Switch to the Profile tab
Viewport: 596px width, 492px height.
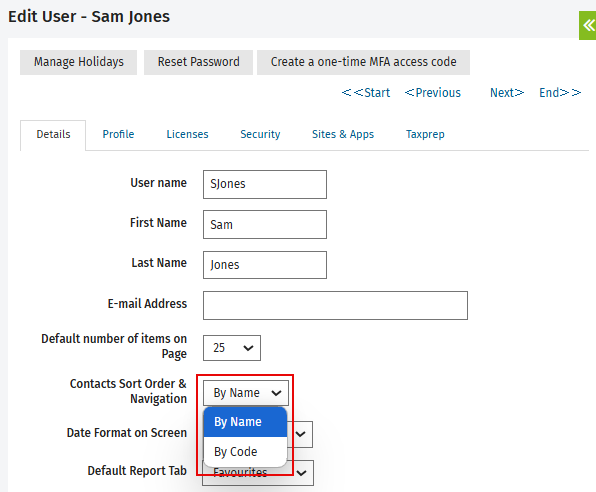(x=118, y=134)
